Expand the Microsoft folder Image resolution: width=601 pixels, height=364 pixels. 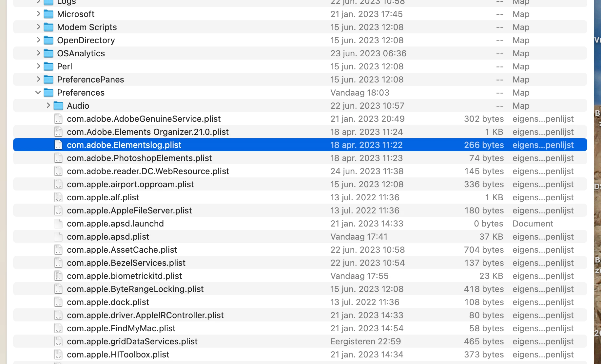coord(38,14)
